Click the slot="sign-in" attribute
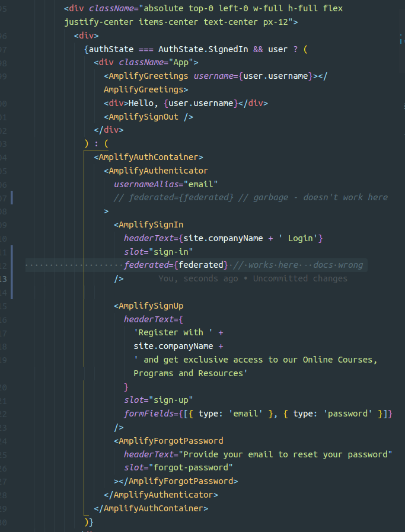The image size is (405, 532). (158, 252)
